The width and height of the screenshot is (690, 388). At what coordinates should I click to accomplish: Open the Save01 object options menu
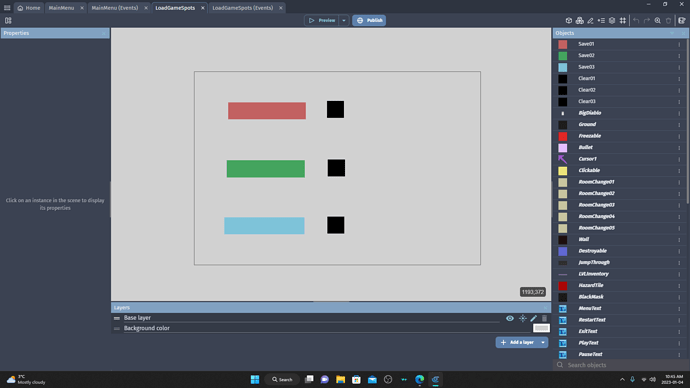679,44
